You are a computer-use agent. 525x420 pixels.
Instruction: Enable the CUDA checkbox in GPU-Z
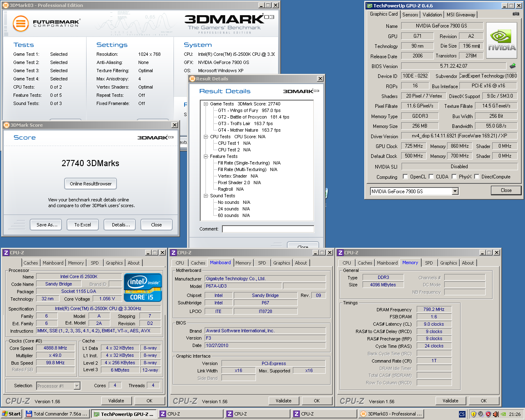tap(431, 177)
